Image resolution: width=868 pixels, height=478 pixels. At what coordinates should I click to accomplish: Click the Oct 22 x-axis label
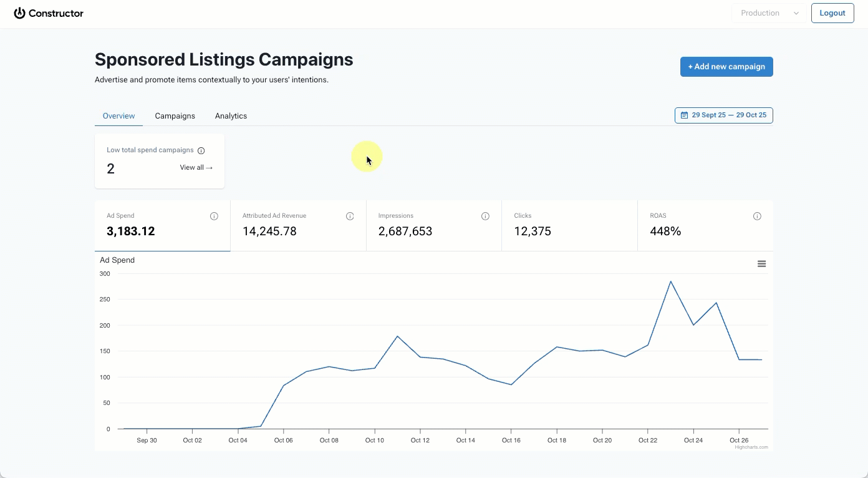[x=648, y=440]
